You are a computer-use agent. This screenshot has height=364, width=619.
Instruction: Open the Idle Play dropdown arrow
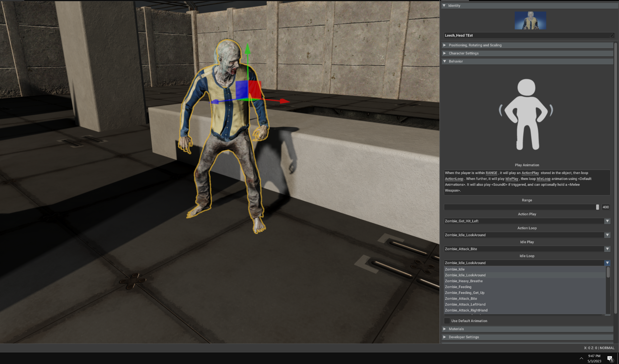click(x=607, y=249)
